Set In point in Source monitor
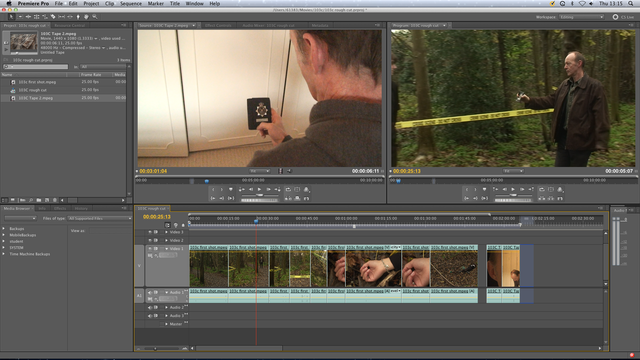Screen dimensions: 640x360 [213, 189]
